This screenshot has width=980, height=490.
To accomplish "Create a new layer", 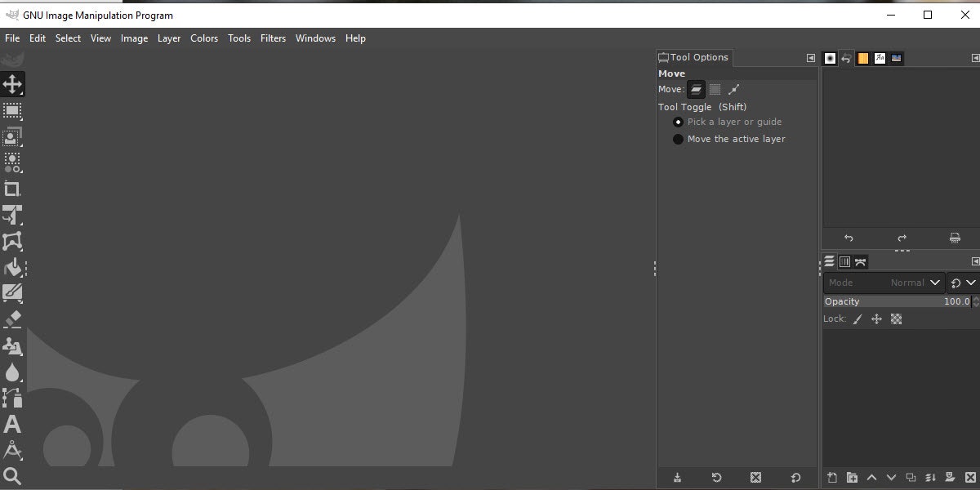I will click(x=832, y=478).
